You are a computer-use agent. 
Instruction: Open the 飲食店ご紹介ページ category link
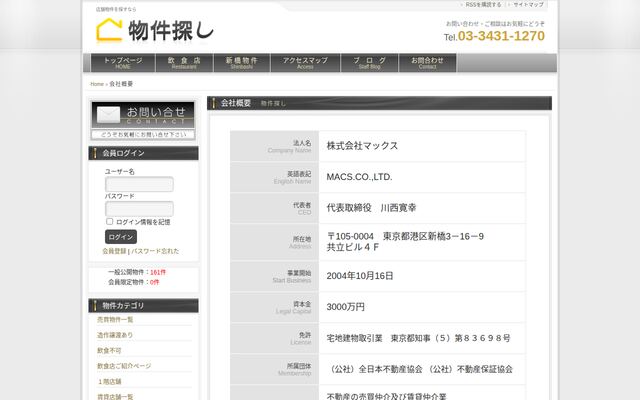[x=124, y=366]
